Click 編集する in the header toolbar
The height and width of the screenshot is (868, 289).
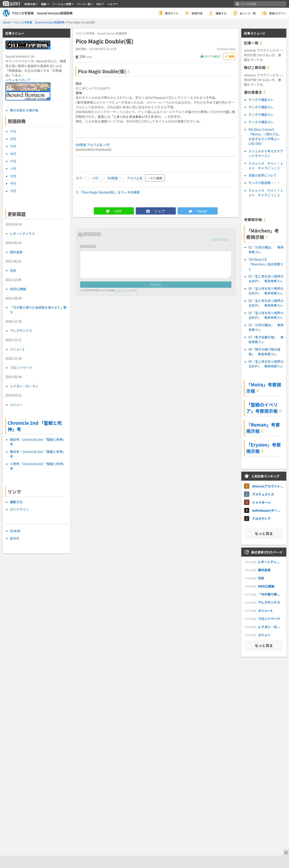point(217,13)
